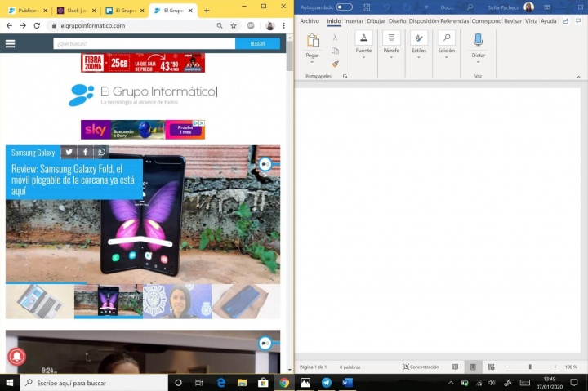The height and width of the screenshot is (391, 588).
Task: Open the Comments icon in Word ribbon
Action: [x=578, y=21]
